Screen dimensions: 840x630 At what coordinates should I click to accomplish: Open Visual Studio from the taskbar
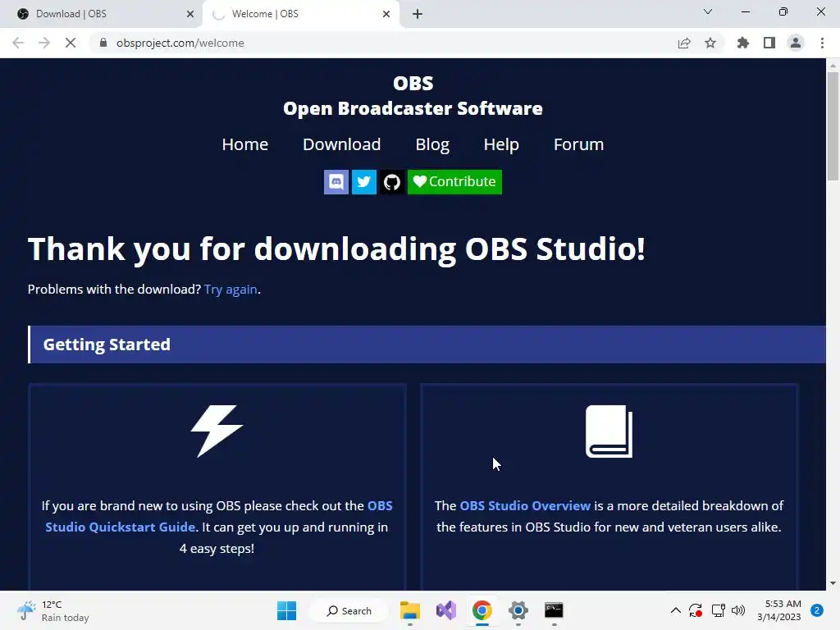pyautogui.click(x=445, y=610)
